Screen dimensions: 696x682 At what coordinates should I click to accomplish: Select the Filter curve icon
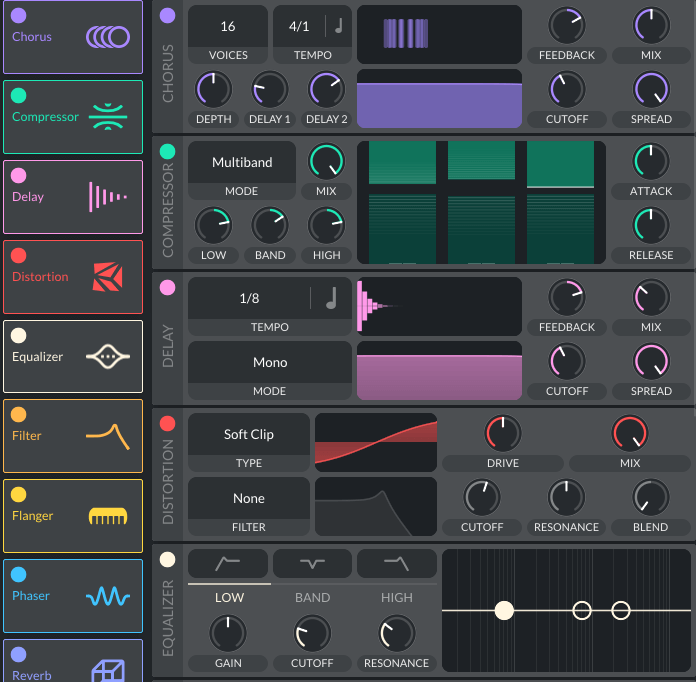(x=108, y=435)
